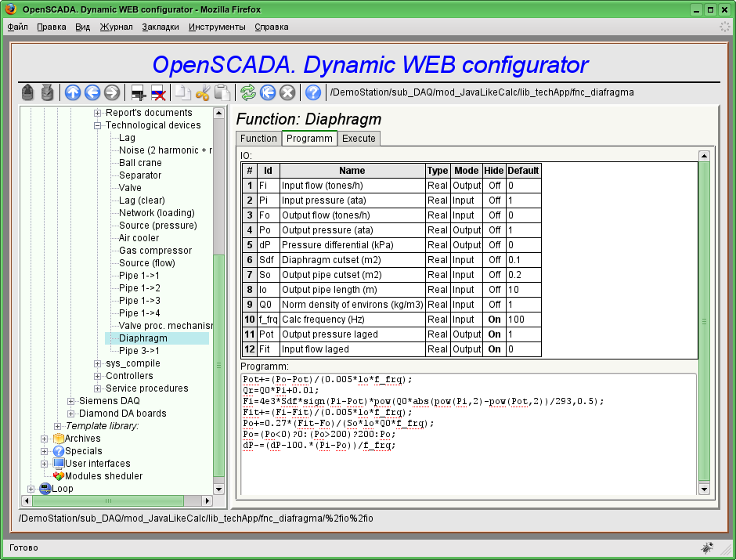Toggle Hide value for lo row
Screen dimensions: 736x560
point(494,290)
